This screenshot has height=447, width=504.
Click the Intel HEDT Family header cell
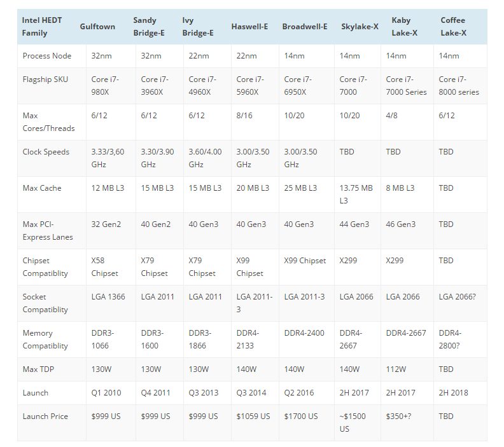43,27
